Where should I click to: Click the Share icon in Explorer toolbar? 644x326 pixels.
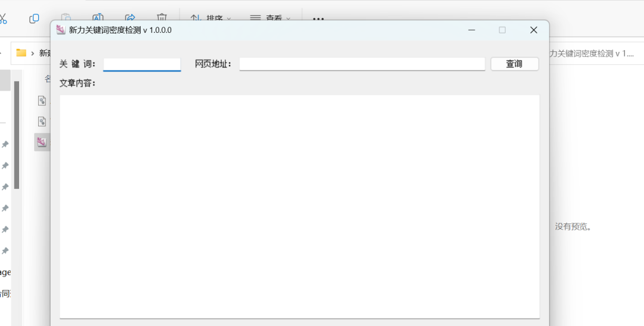pos(130,17)
